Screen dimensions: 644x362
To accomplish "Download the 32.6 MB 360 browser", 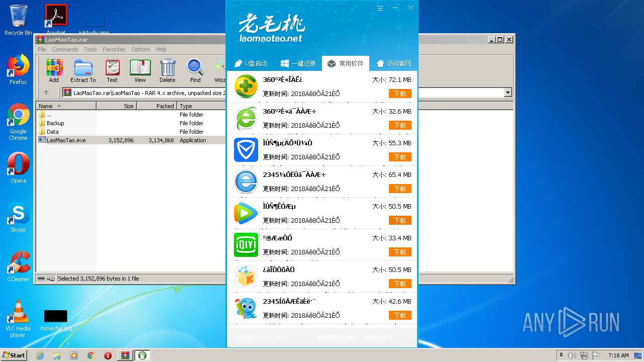I will 400,125.
